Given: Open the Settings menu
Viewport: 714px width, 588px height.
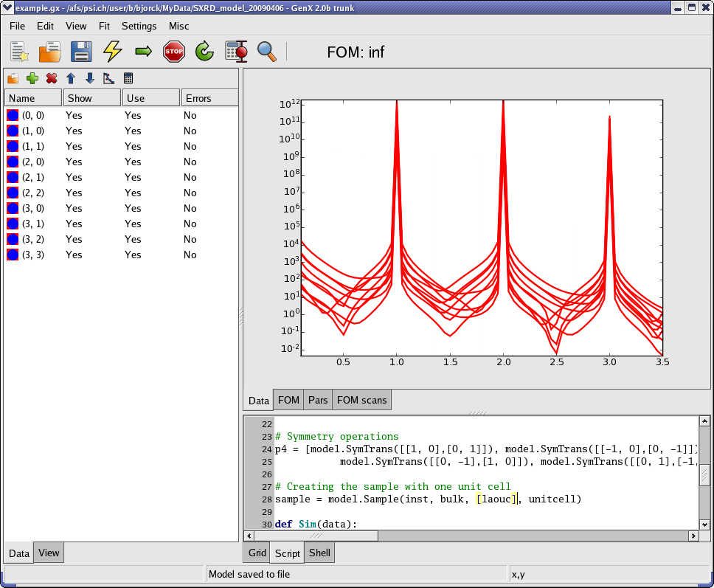Looking at the screenshot, I should coord(139,26).
